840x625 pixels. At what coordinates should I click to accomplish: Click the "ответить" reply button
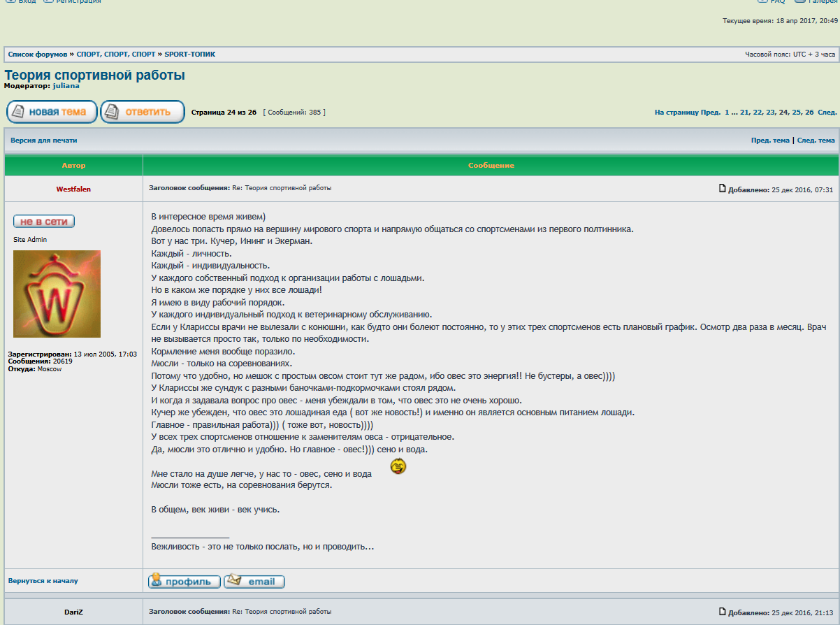143,112
